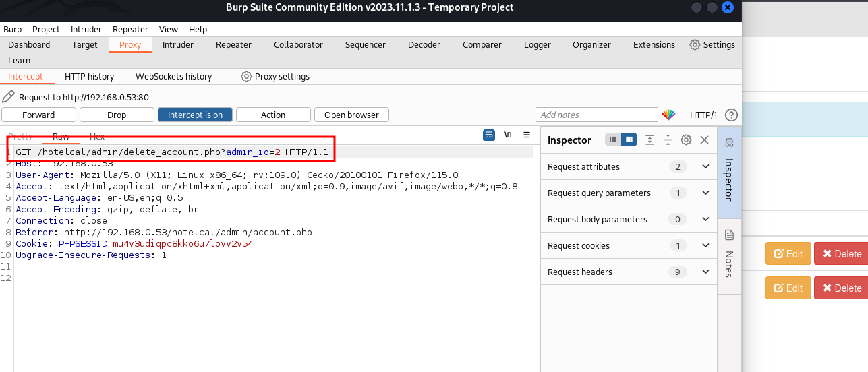The height and width of the screenshot is (372, 868).
Task: Click the lower Edit button in browser page
Action: (x=788, y=288)
